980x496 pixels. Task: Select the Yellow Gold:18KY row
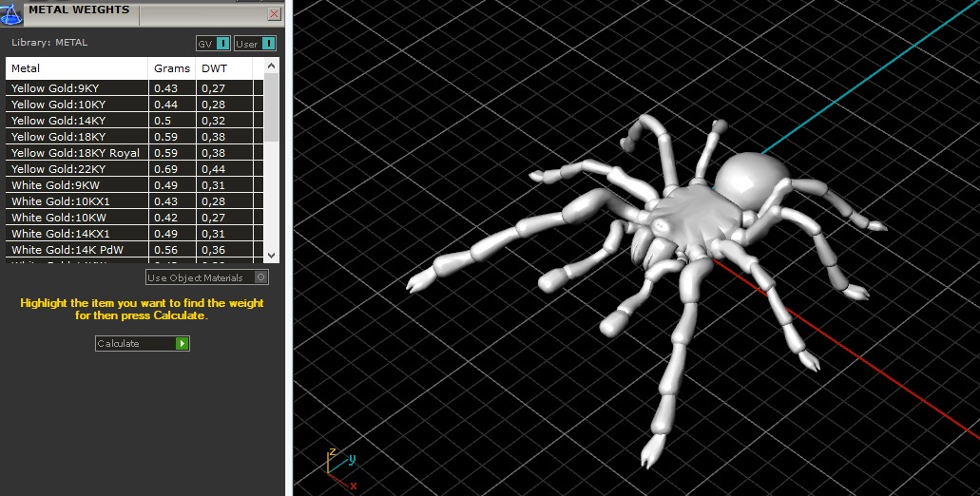point(134,137)
